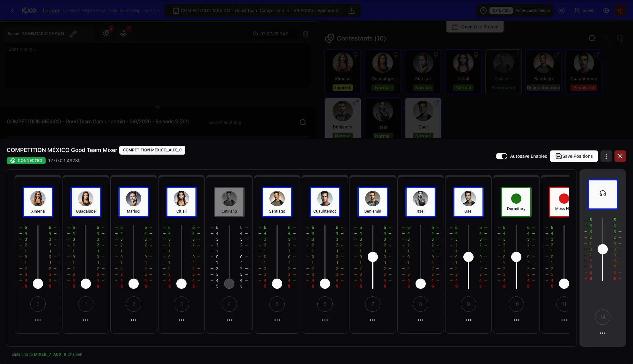Expand options under the Ximena channel strip

(x=38, y=320)
